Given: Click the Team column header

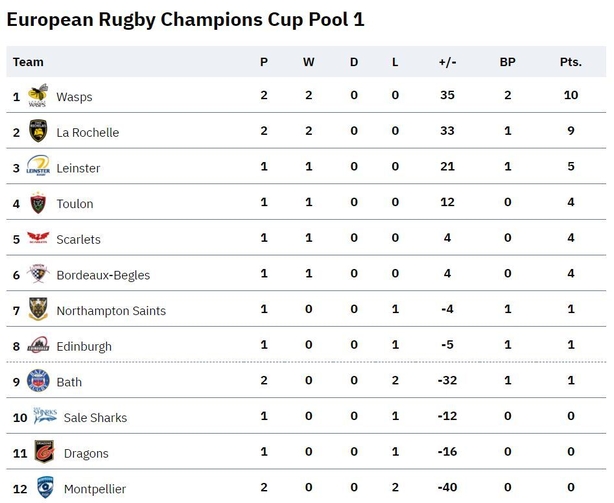Looking at the screenshot, I should coord(28,62).
